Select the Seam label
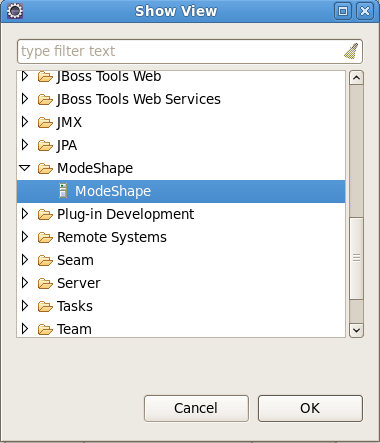 pos(75,260)
